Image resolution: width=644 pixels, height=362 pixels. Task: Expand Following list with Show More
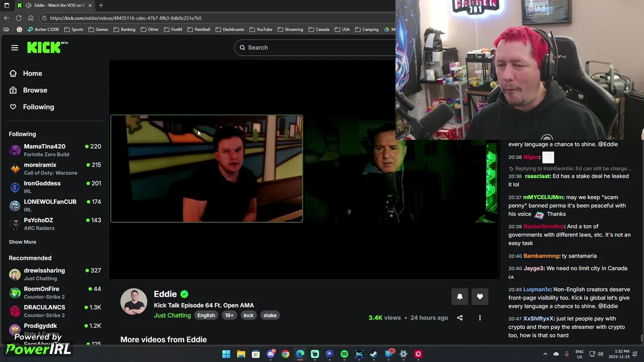pos(23,242)
